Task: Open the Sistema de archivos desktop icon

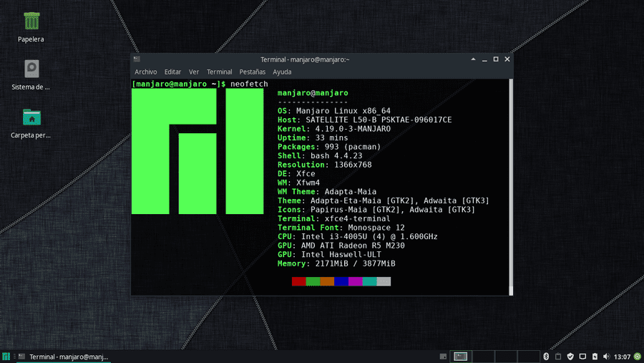Action: coord(31,69)
